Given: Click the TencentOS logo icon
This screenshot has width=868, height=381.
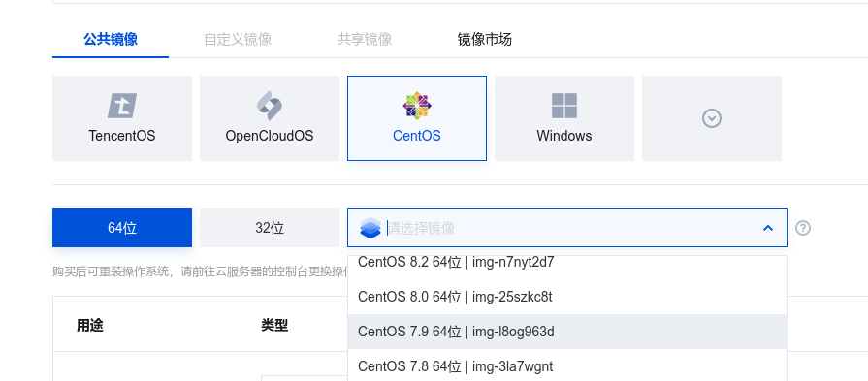Looking at the screenshot, I should click(x=122, y=106).
